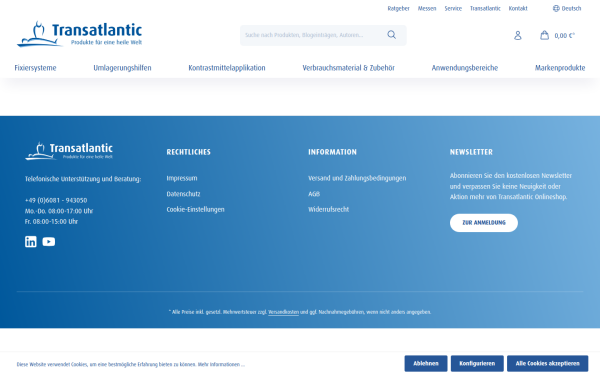Open the AGB link
This screenshot has height=375, width=600.
click(x=314, y=194)
